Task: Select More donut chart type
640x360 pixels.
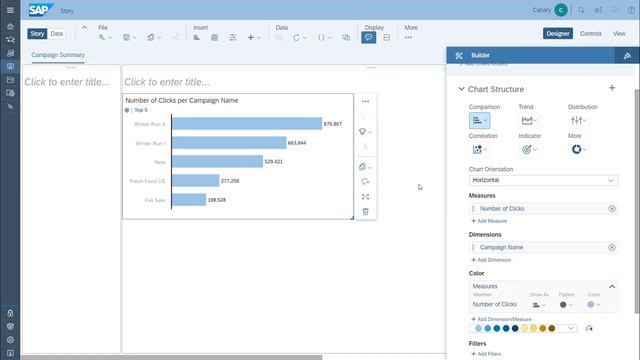Action: (x=578, y=149)
